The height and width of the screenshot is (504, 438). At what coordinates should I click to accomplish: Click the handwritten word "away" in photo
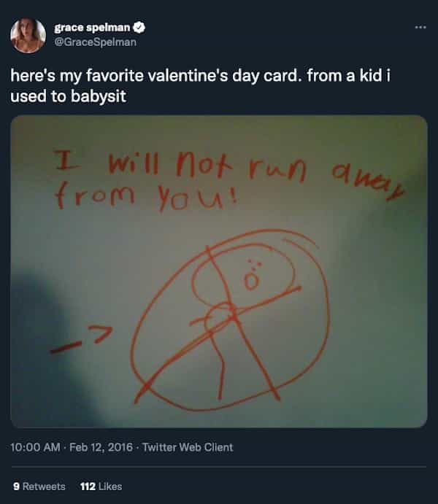point(368,182)
